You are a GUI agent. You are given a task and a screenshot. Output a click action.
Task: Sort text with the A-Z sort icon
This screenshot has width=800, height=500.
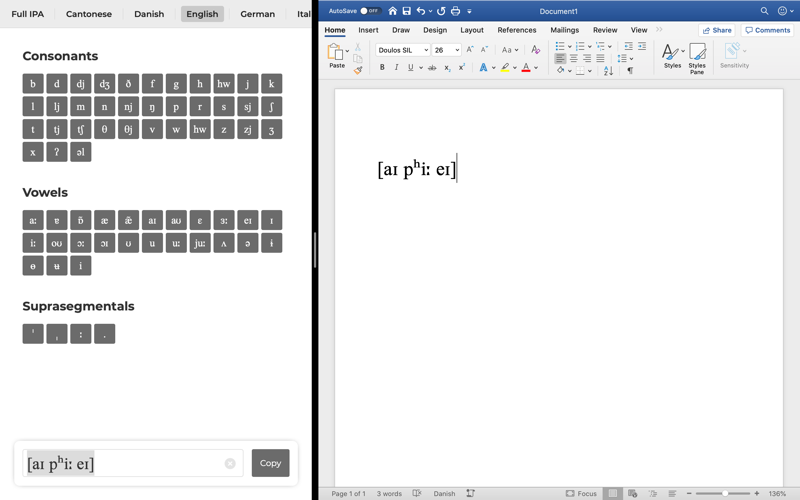pos(608,70)
